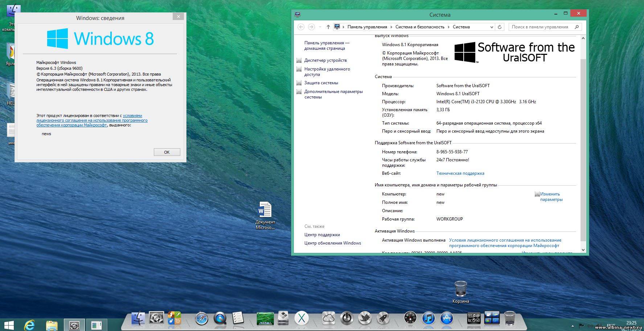Open Центр обновления Windows link
Image resolution: width=644 pixels, height=331 pixels.
[x=332, y=243]
